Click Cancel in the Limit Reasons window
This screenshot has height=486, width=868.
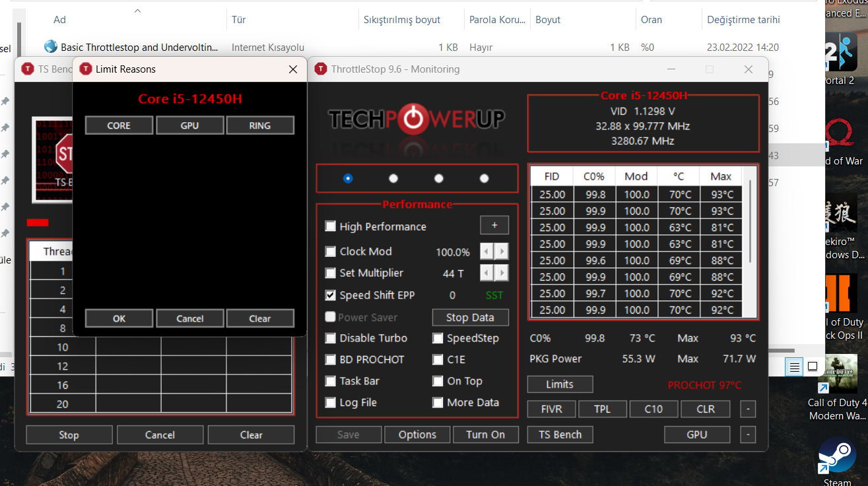point(189,318)
